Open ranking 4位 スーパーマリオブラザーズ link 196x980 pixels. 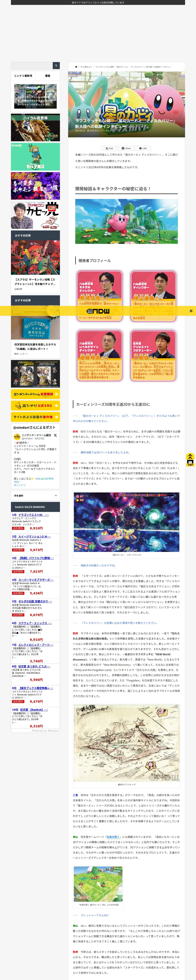(x=36, y=580)
